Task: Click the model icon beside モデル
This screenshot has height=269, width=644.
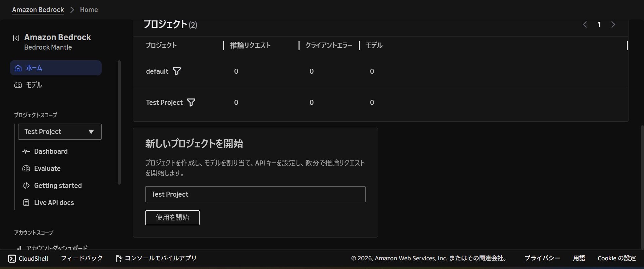Action: 18,85
